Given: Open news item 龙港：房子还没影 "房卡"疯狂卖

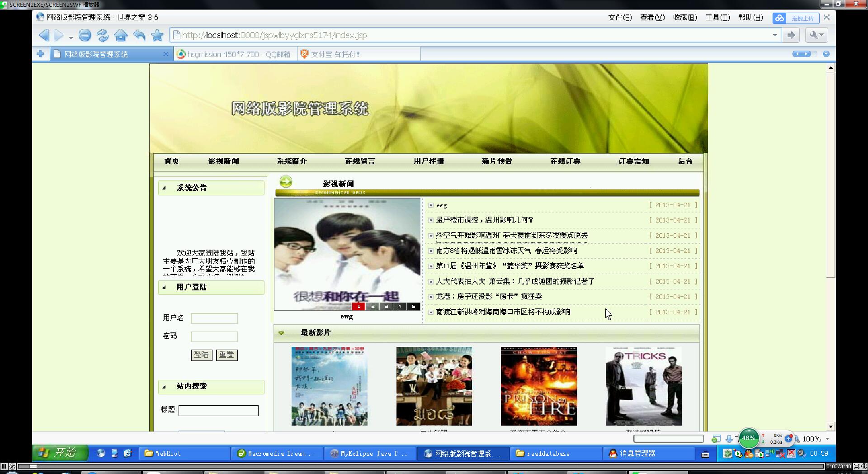Looking at the screenshot, I should point(489,296).
